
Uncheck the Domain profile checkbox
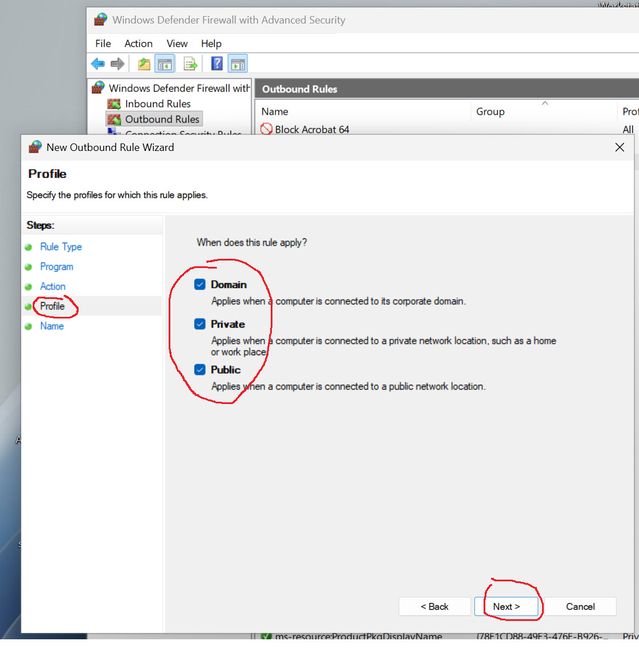coord(200,285)
